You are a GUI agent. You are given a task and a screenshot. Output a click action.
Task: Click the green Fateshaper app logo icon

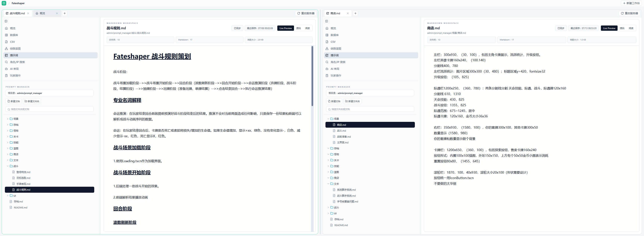pyautogui.click(x=4, y=3)
